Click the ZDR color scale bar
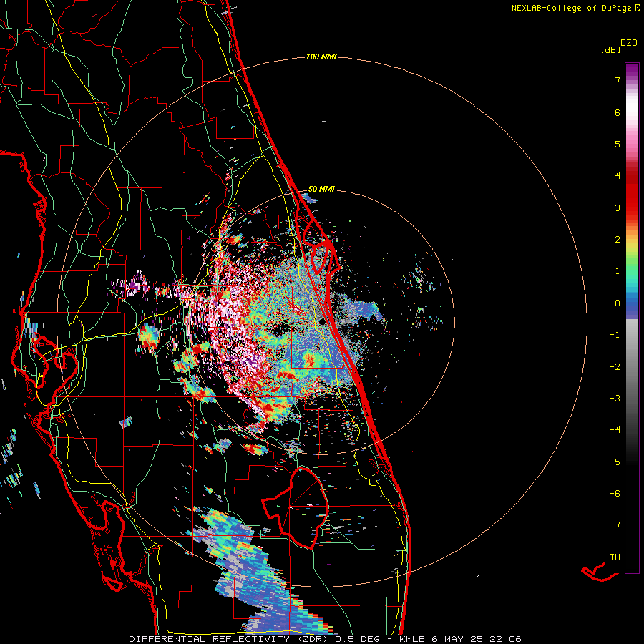The image size is (644, 644). click(x=632, y=318)
